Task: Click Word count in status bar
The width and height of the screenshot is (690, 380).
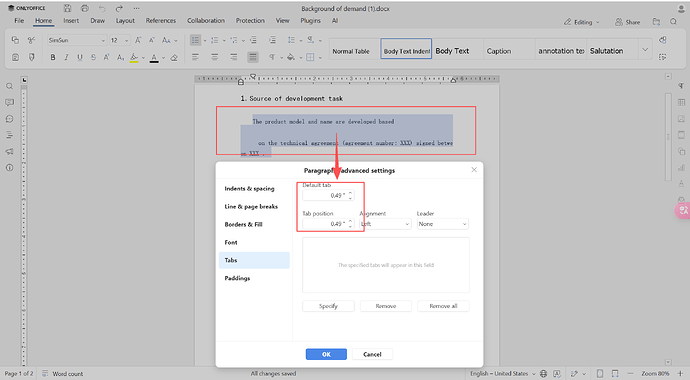Action: 62,374
